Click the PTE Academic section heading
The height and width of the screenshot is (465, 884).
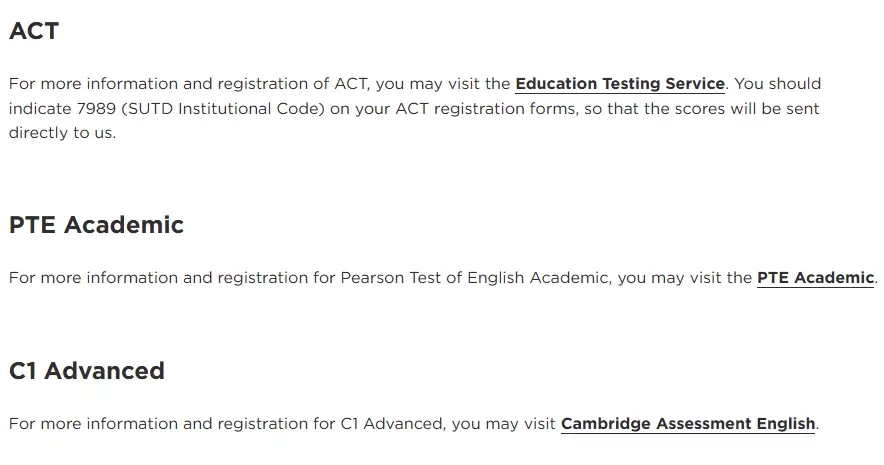[96, 225]
